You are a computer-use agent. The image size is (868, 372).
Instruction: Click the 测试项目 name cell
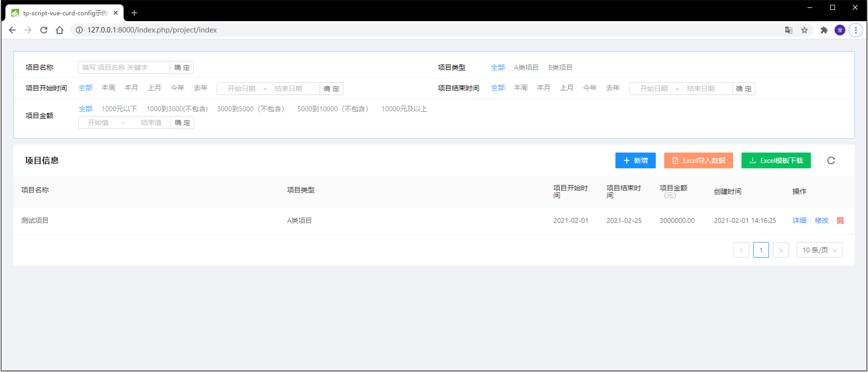point(35,220)
